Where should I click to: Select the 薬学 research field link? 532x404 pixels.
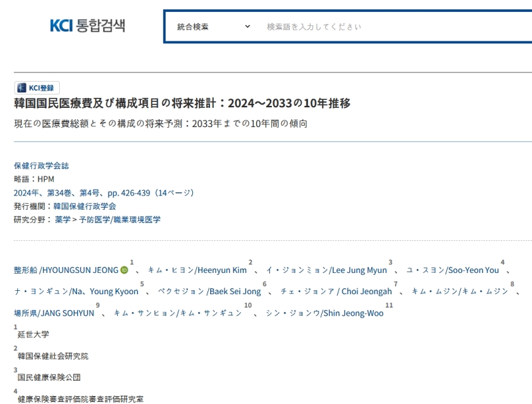[x=63, y=220]
